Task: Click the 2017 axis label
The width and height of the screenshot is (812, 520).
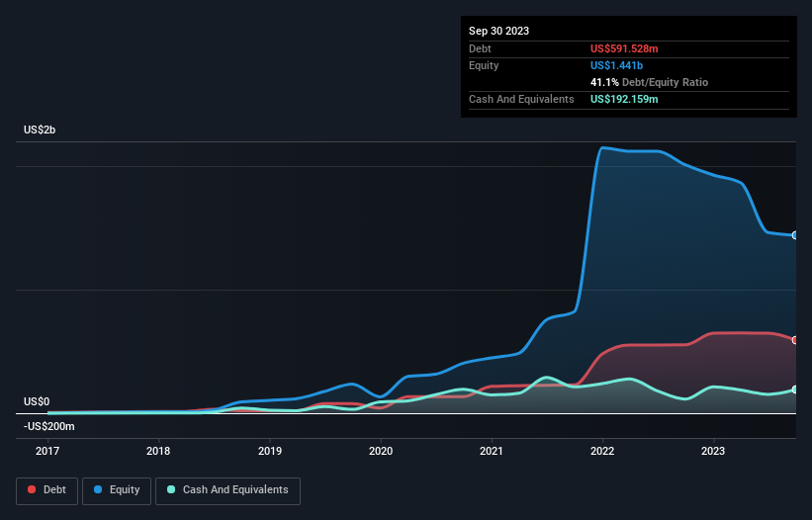Action: 47,451
